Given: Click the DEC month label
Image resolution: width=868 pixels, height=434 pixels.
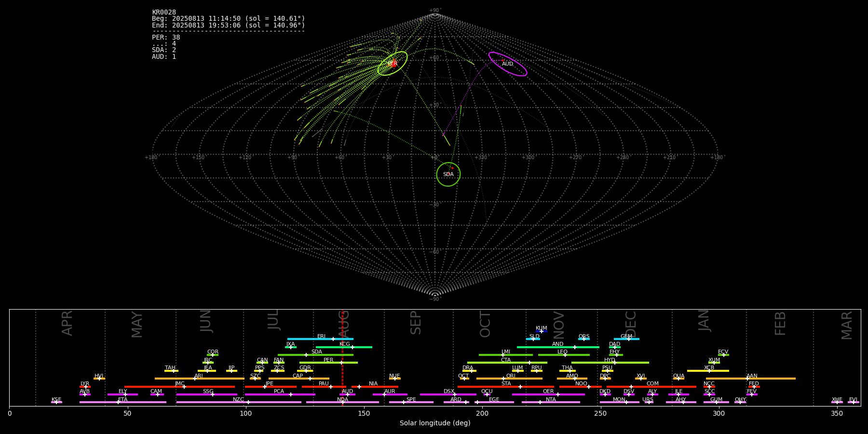Looking at the screenshot, I should [631, 325].
